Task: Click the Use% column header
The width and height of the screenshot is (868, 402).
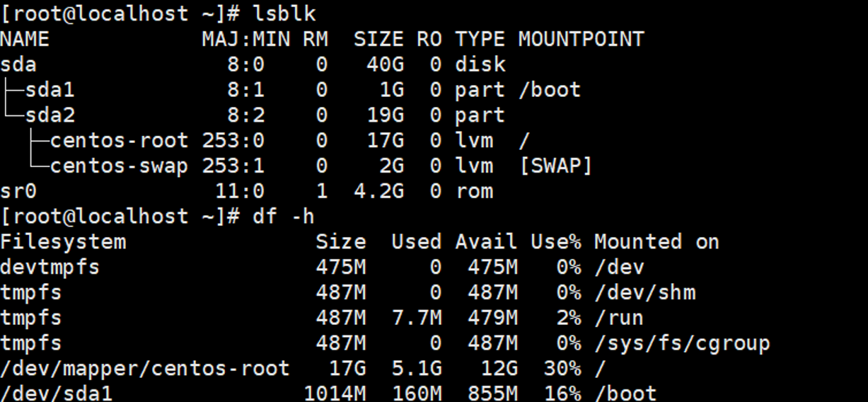Action: [555, 242]
